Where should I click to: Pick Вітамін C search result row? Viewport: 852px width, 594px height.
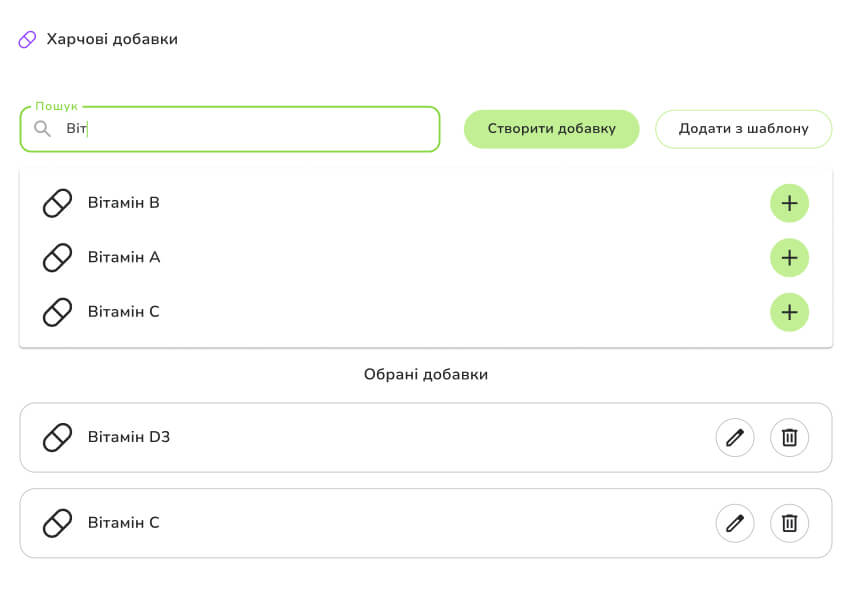[x=124, y=312]
